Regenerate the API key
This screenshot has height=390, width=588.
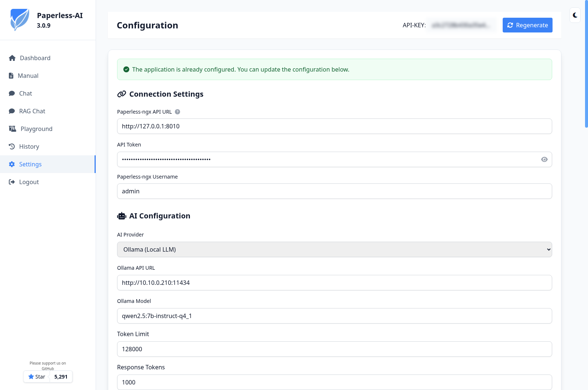tap(527, 25)
